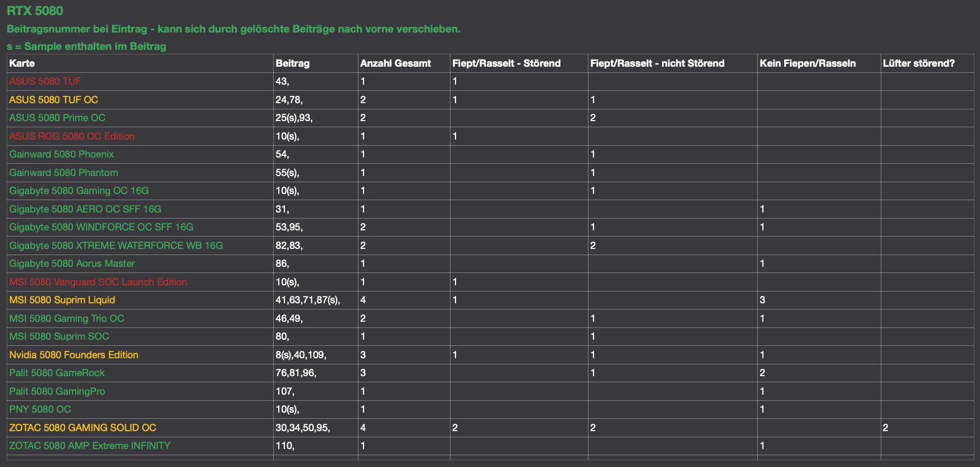This screenshot has width=980, height=467.
Task: Click the ASUS 5080 TUF card entry
Action: (x=45, y=81)
